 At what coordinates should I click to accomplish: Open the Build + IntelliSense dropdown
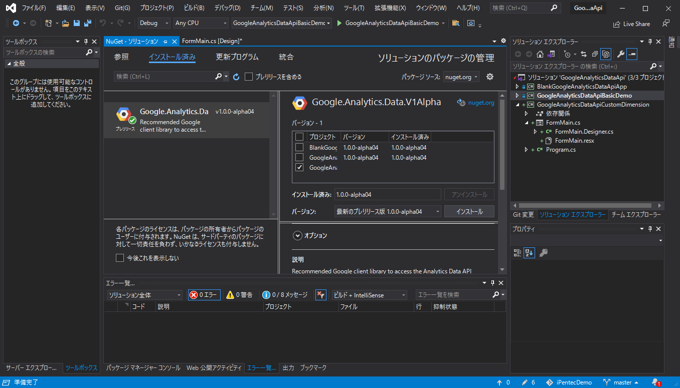point(369,295)
